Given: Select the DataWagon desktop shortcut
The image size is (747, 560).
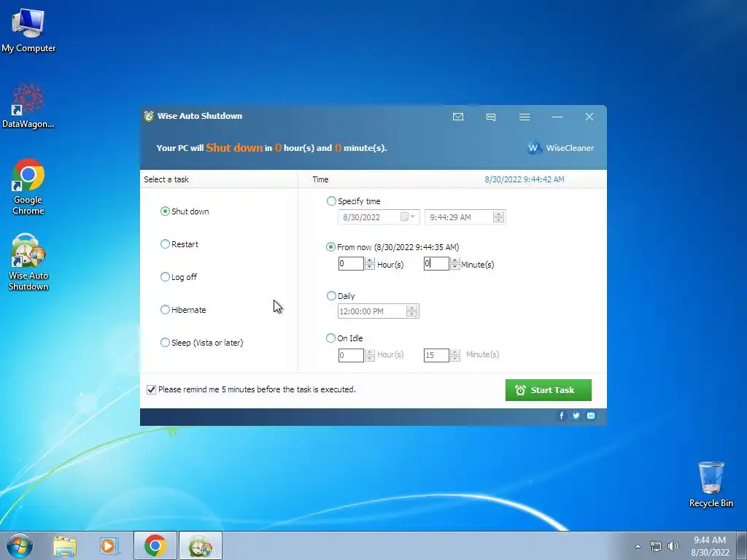Looking at the screenshot, I should (x=28, y=106).
